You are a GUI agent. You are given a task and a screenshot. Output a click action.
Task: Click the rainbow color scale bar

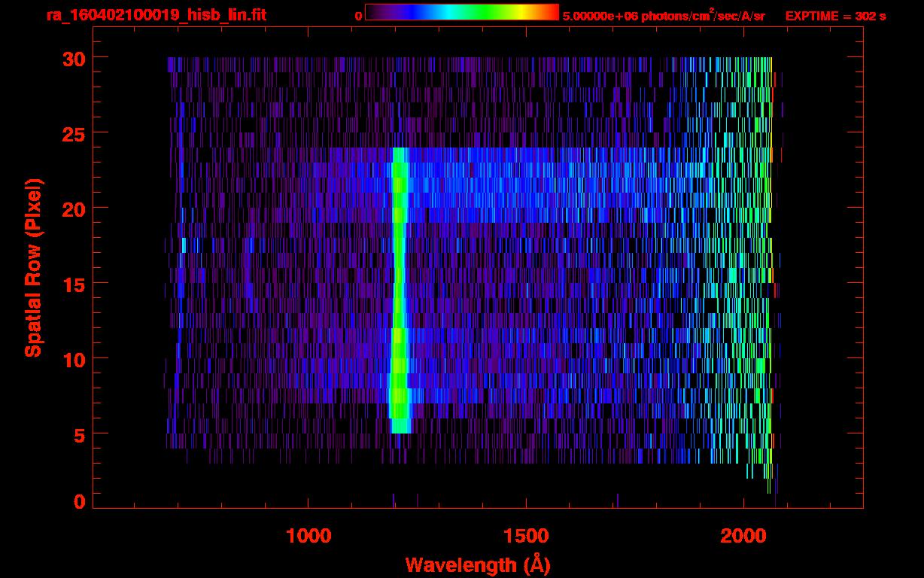[462, 12]
